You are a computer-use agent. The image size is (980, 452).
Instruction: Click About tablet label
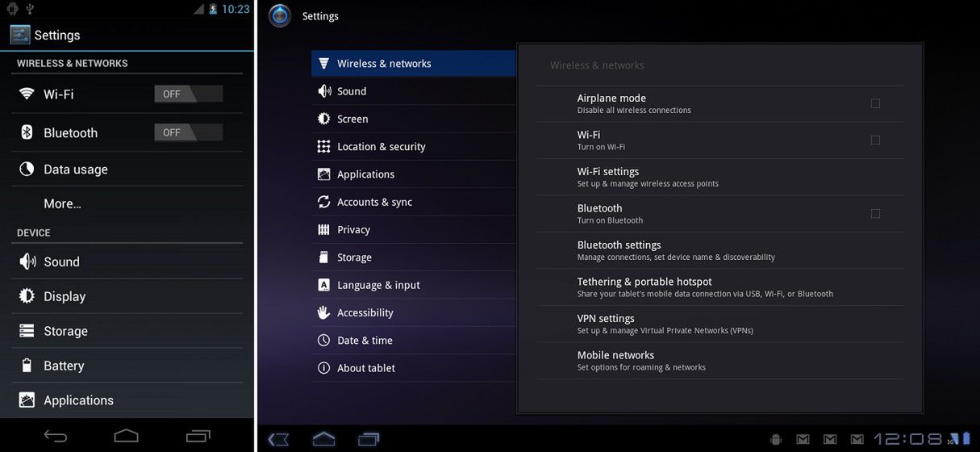pos(366,368)
